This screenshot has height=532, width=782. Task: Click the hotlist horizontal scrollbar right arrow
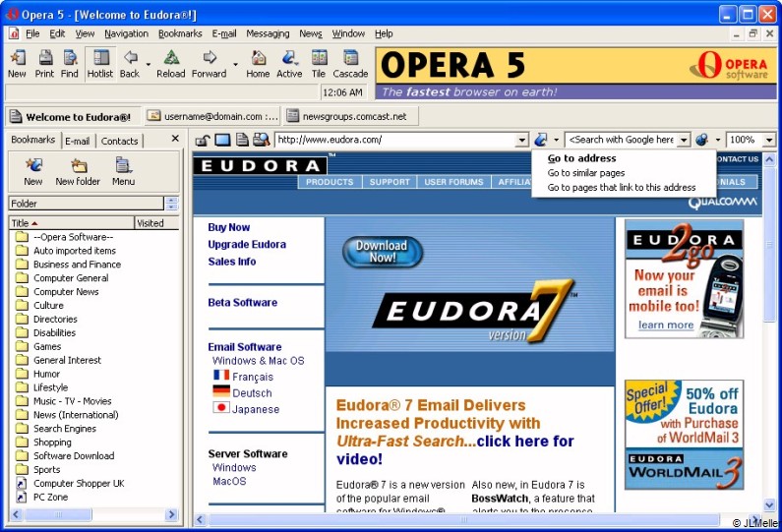click(171, 514)
